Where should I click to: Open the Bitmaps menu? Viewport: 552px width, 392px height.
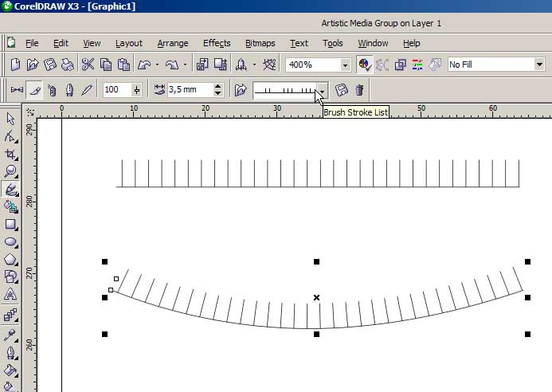click(260, 43)
